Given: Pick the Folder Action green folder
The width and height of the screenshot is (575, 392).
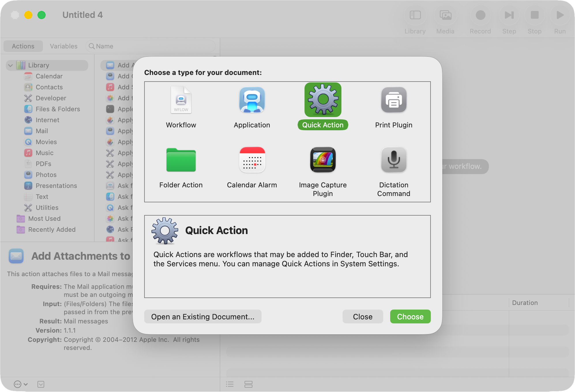Looking at the screenshot, I should coord(181,160).
